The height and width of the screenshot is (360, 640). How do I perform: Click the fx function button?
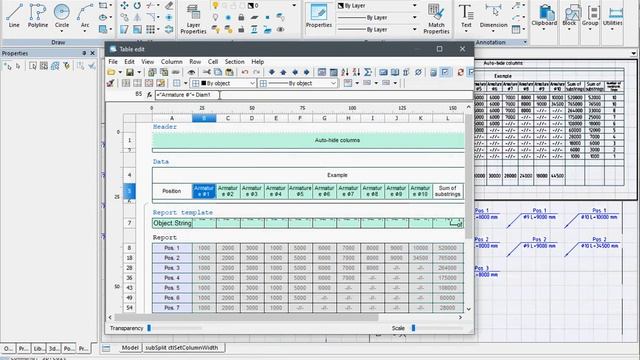(149, 95)
